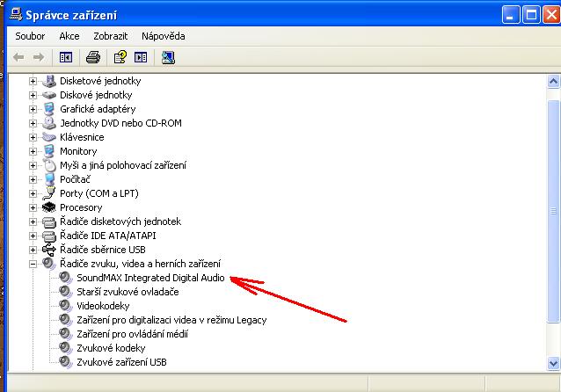Screen dimensions: 561x392
Task: Collapse Řadiče zvuku, videa a herních zařízení
Action: coord(33,264)
